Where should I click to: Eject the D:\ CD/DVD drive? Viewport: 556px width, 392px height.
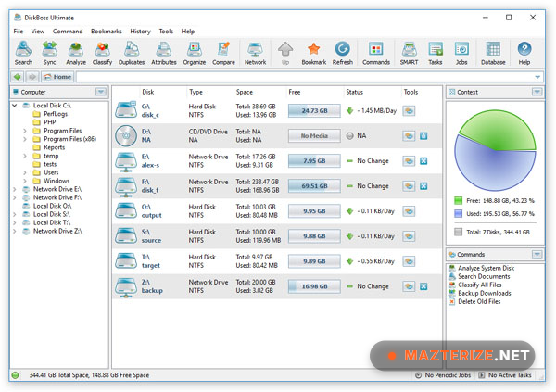pos(423,136)
